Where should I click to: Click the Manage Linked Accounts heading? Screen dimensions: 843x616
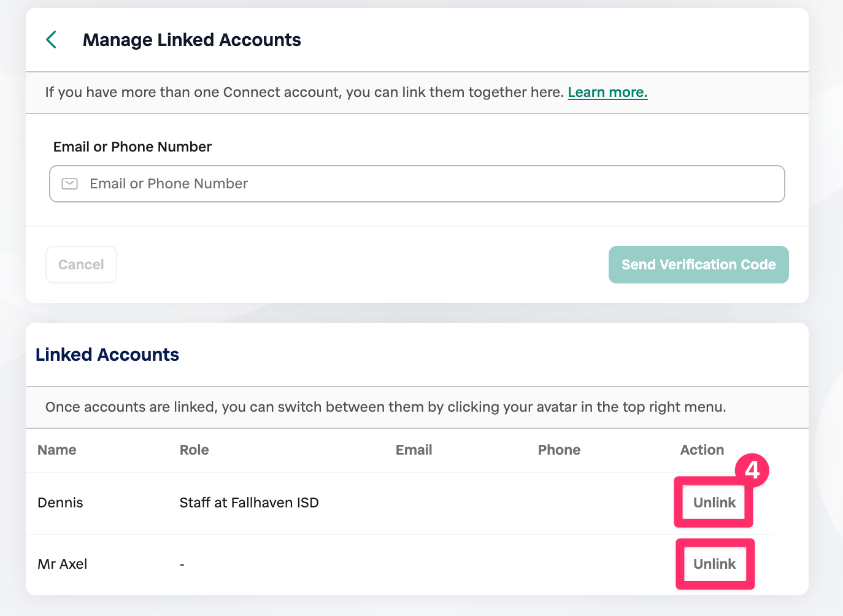click(192, 40)
